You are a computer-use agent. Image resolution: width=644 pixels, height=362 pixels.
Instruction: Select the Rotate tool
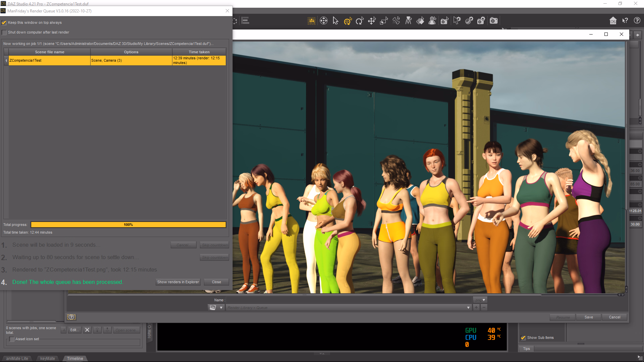pyautogui.click(x=360, y=21)
